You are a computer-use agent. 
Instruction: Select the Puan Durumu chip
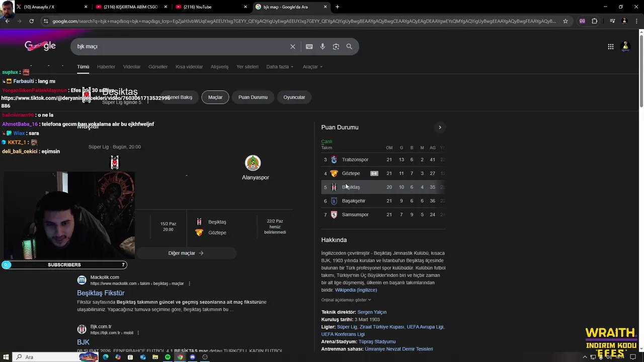pyautogui.click(x=253, y=97)
